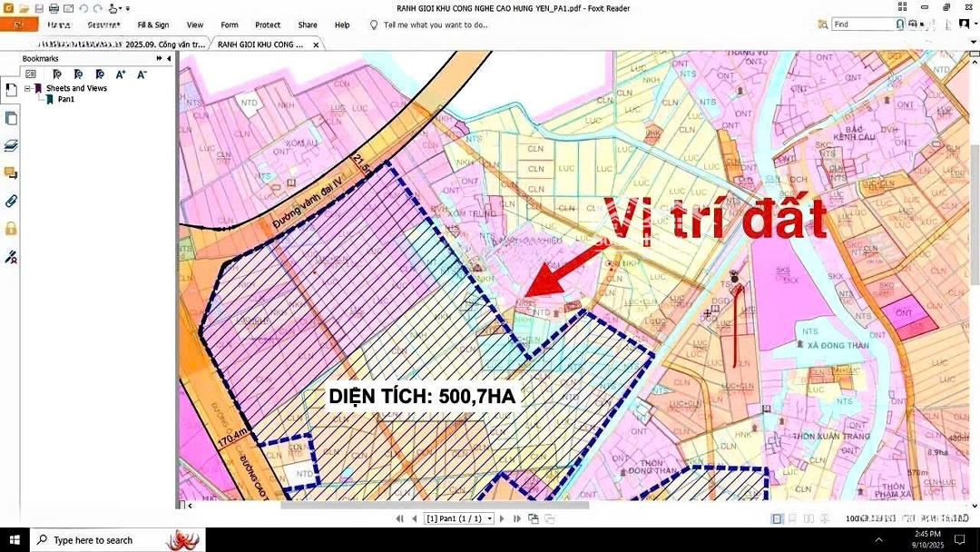Screen dimensions: 980x552
Task: Collapse the Bookmarks panel arrow
Action: click(169, 58)
